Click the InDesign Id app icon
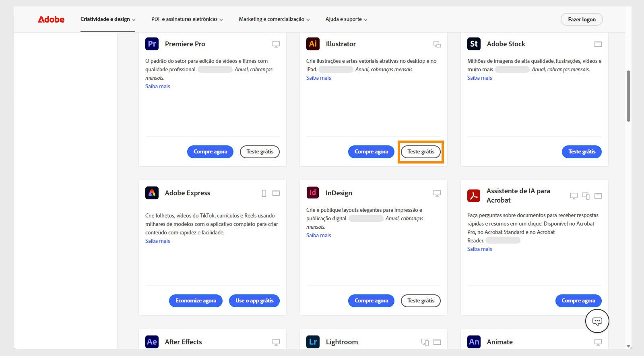 [x=313, y=192]
